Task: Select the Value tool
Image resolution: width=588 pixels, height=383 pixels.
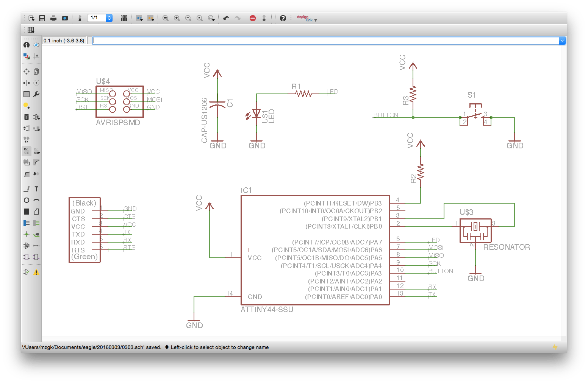Action: (36, 151)
